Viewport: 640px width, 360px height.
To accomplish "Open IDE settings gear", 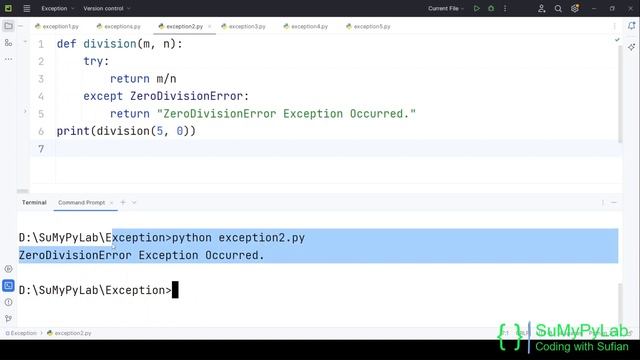I will pyautogui.click(x=575, y=8).
